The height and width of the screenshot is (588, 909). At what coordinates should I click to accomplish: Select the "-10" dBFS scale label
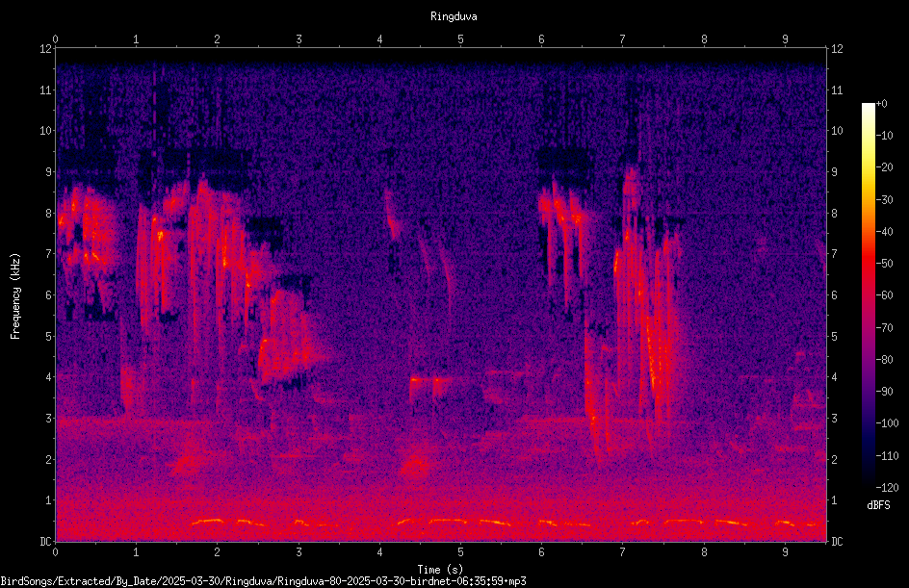tap(884, 136)
